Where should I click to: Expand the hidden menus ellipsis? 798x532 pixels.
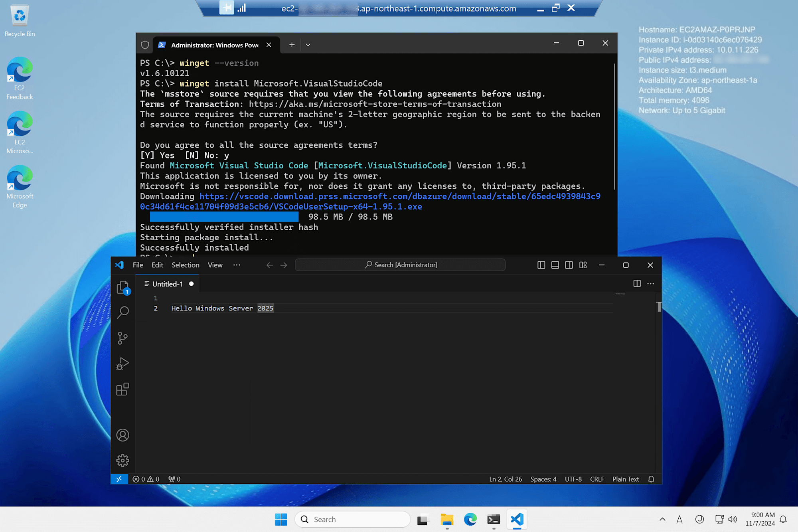click(237, 265)
